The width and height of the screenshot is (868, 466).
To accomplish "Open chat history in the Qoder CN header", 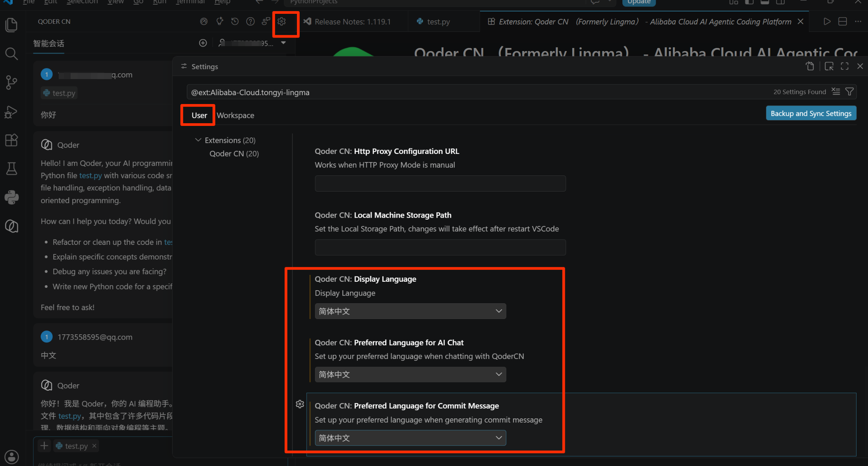I will (235, 21).
